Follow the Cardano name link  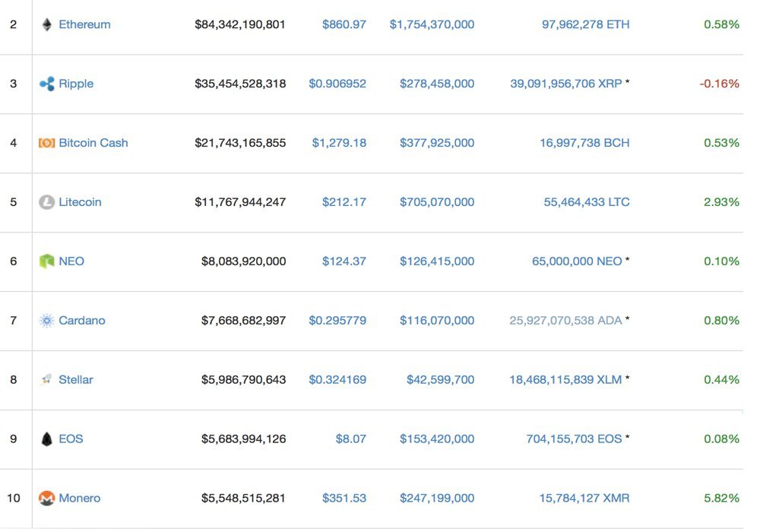coord(82,320)
